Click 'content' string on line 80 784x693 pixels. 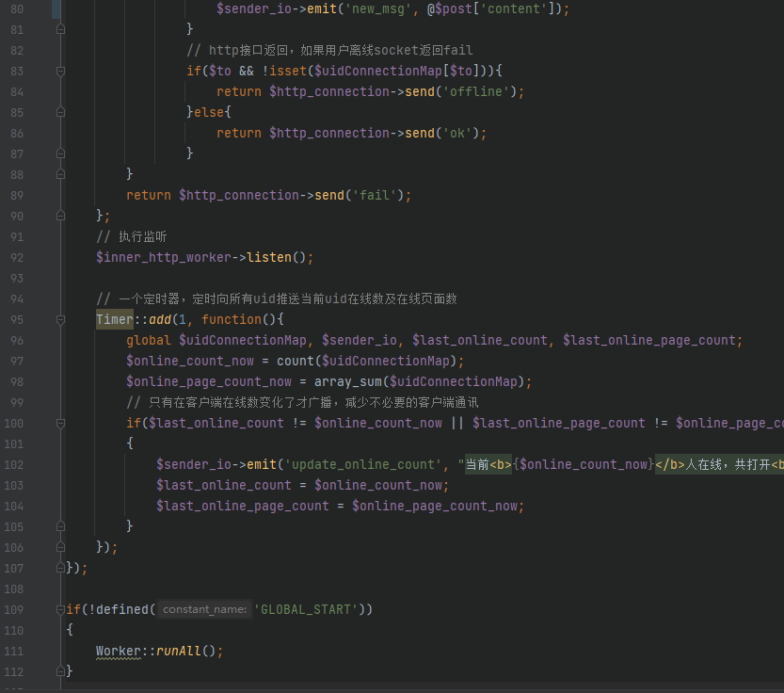(514, 9)
